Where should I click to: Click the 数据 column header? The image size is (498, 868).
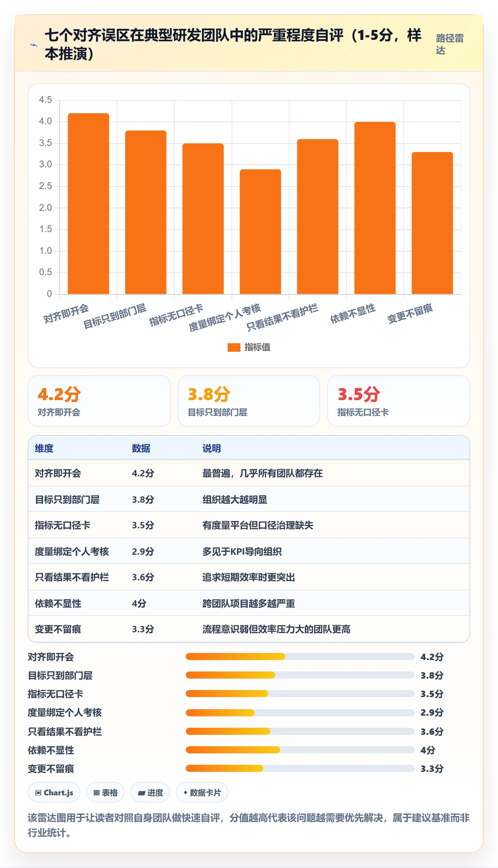click(141, 448)
